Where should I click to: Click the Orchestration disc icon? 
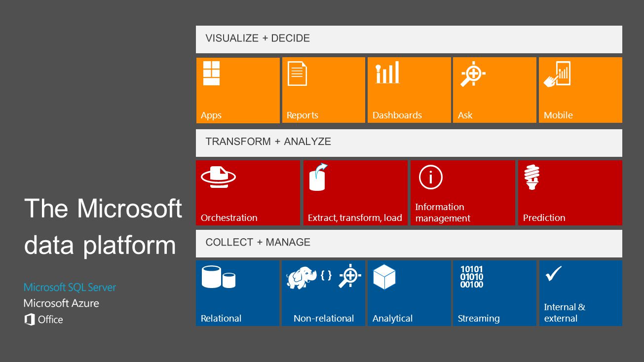(x=219, y=177)
